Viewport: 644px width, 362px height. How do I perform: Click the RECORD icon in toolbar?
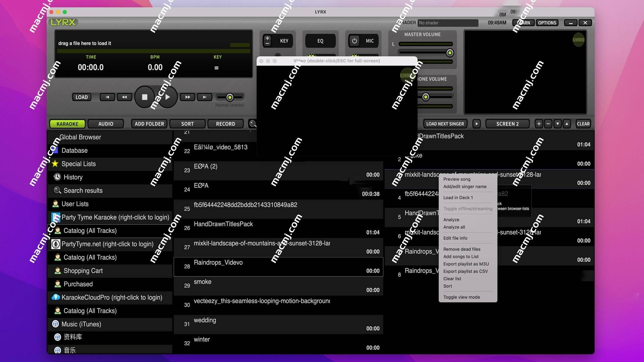point(226,123)
